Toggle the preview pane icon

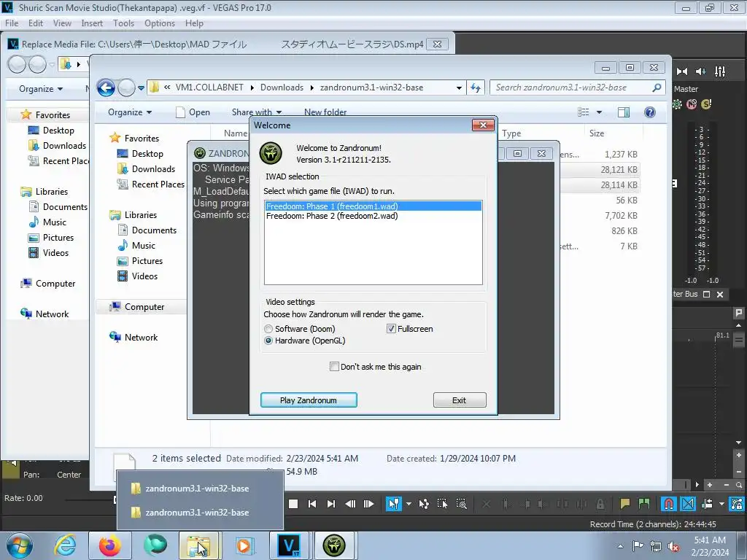pos(624,112)
